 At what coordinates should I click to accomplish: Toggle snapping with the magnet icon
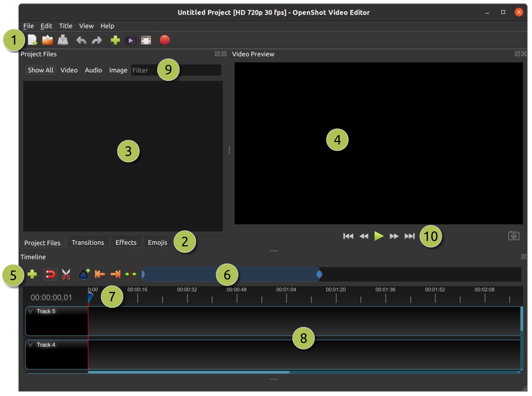coord(50,274)
